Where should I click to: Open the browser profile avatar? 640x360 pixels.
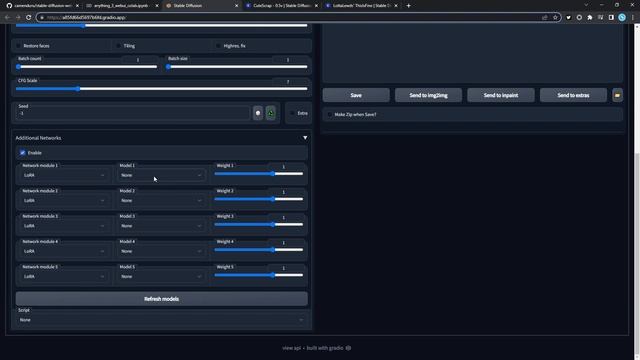[622, 18]
